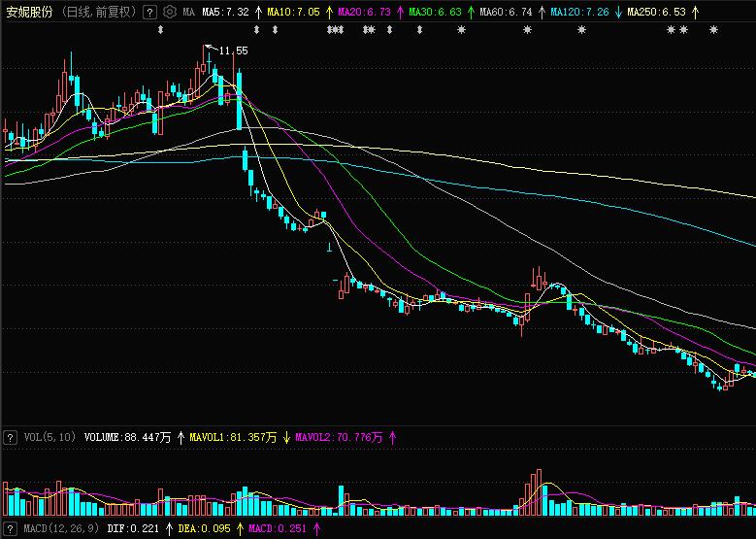Click the cyan down arrow after MA120:7.26
This screenshot has height=539, width=756.
(618, 12)
